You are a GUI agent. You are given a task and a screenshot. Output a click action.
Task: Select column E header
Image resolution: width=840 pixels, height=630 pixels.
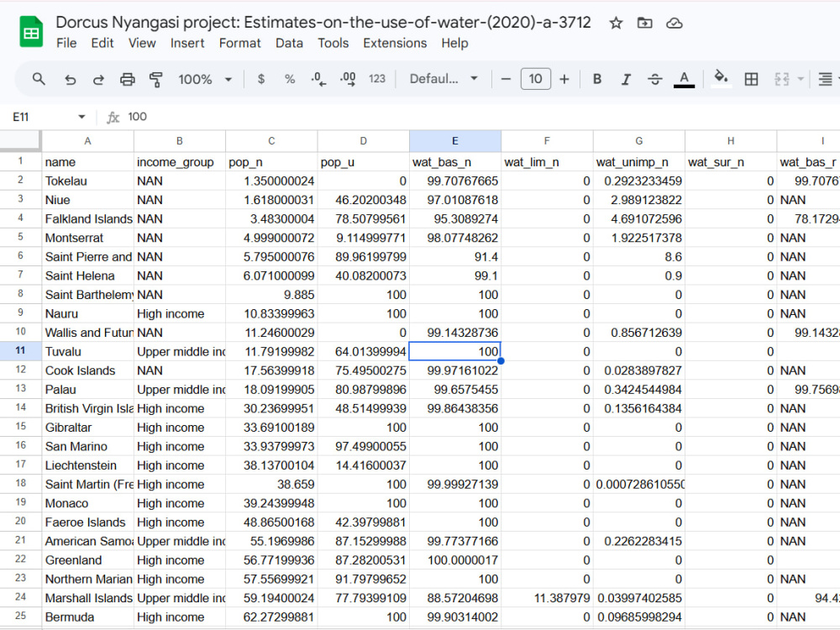455,141
